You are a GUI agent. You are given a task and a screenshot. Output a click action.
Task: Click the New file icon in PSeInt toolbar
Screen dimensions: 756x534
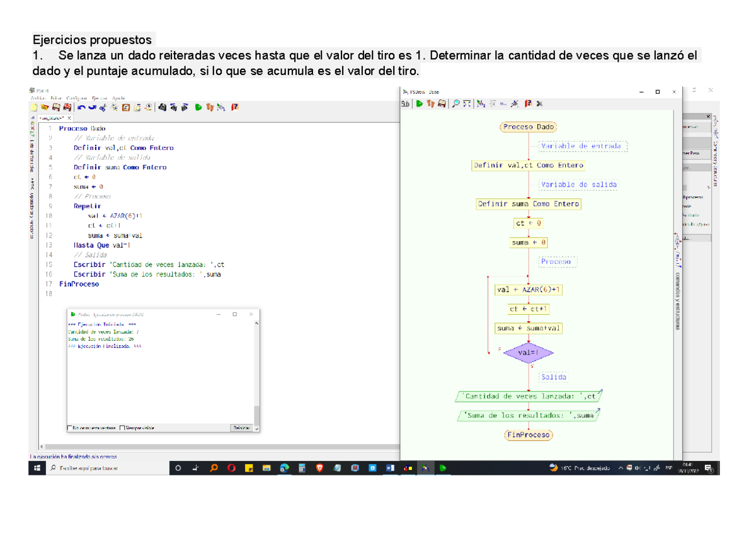point(34,108)
